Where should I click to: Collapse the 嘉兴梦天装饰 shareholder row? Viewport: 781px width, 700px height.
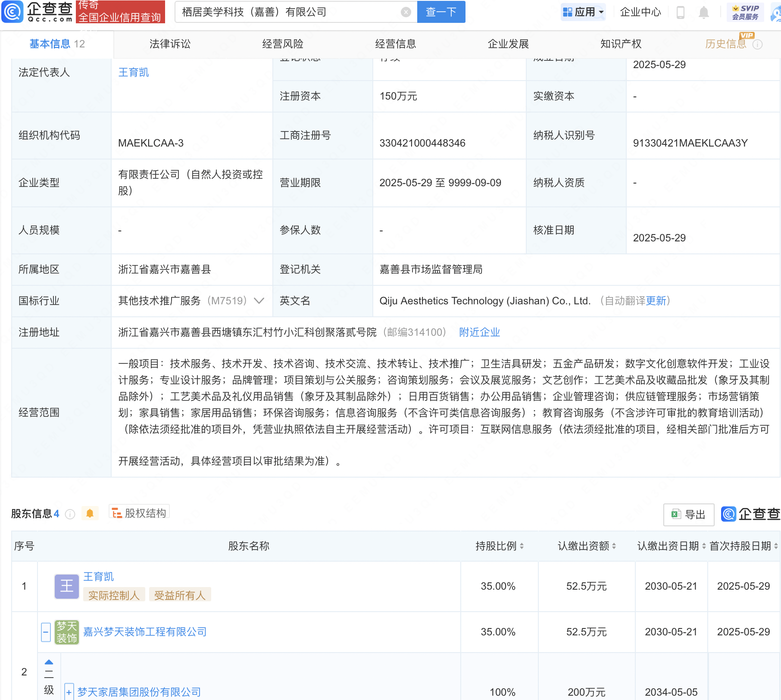click(46, 632)
